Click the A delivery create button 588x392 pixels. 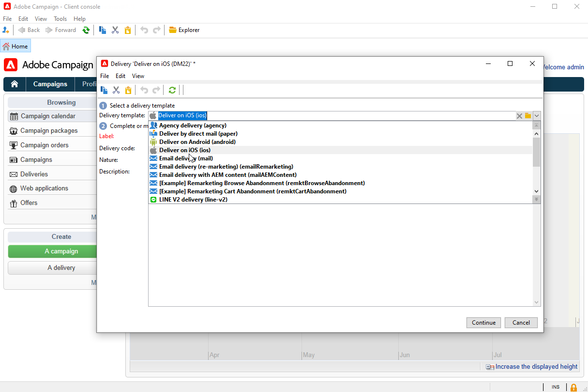pyautogui.click(x=52, y=268)
